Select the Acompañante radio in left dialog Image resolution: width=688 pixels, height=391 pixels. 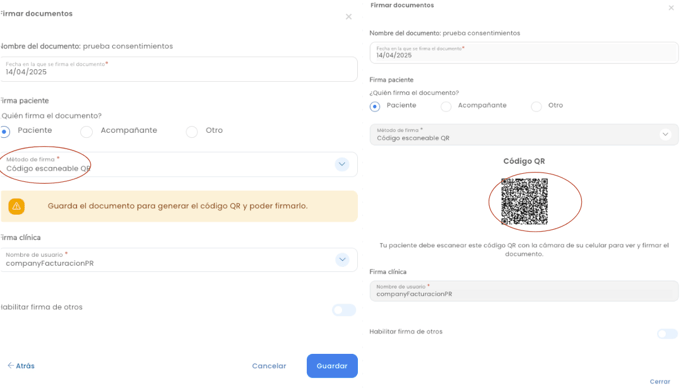[86, 132]
